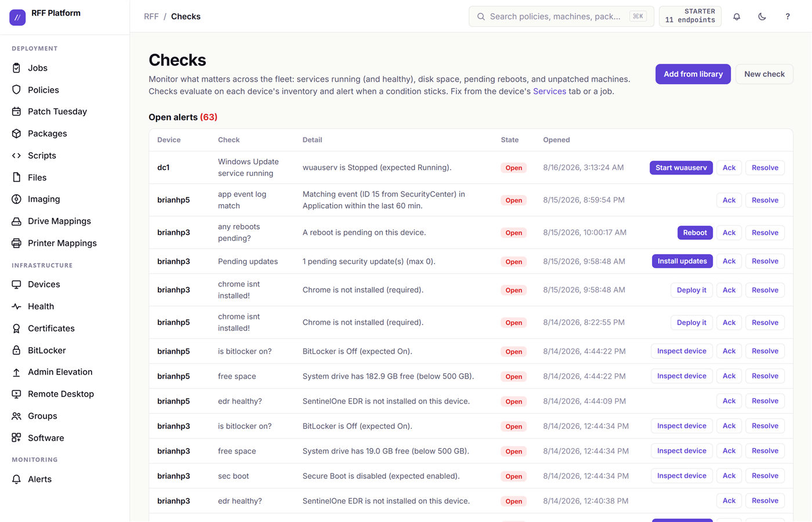Click the Devices monitor icon
The image size is (812, 522).
coord(16,284)
